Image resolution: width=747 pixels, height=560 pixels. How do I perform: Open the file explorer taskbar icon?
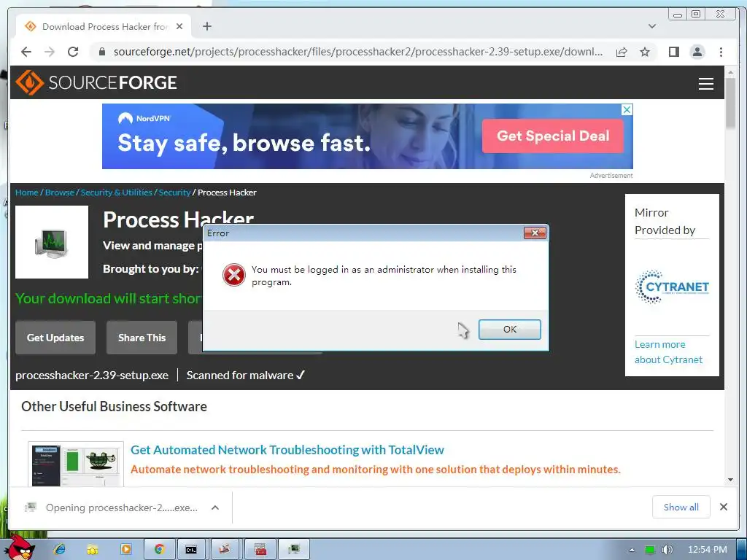pyautogui.click(x=93, y=550)
